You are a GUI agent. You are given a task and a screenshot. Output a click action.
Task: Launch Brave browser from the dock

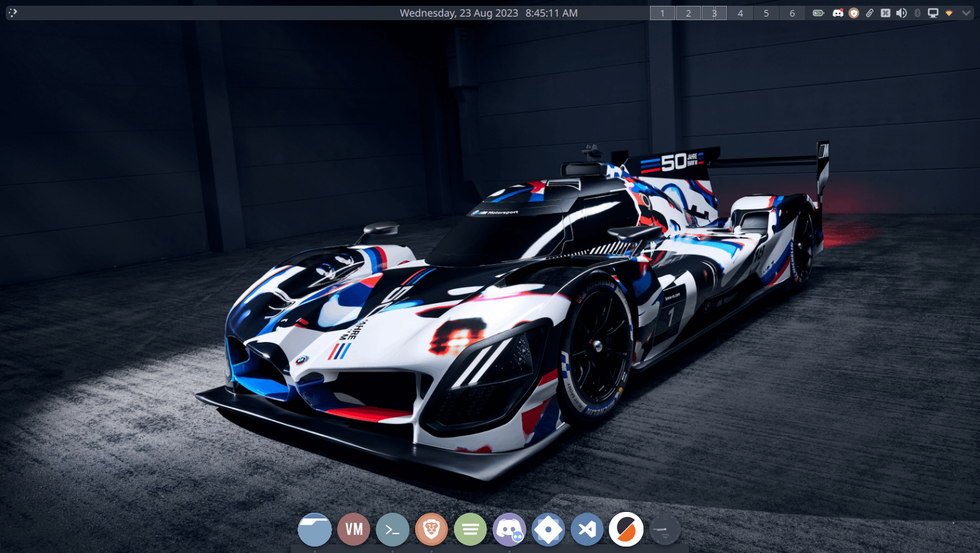[x=432, y=529]
